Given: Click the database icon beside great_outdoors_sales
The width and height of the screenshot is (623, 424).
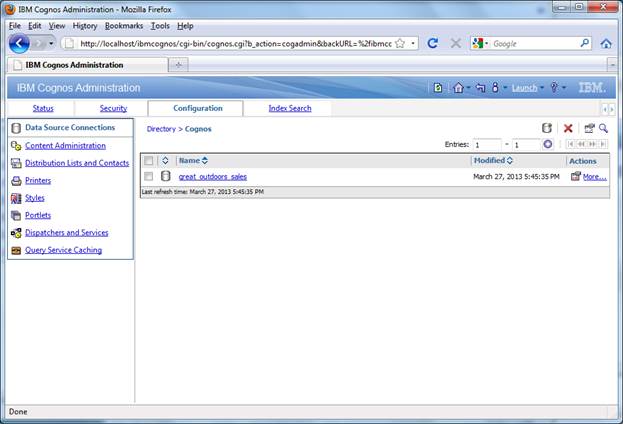Looking at the screenshot, I should [166, 176].
